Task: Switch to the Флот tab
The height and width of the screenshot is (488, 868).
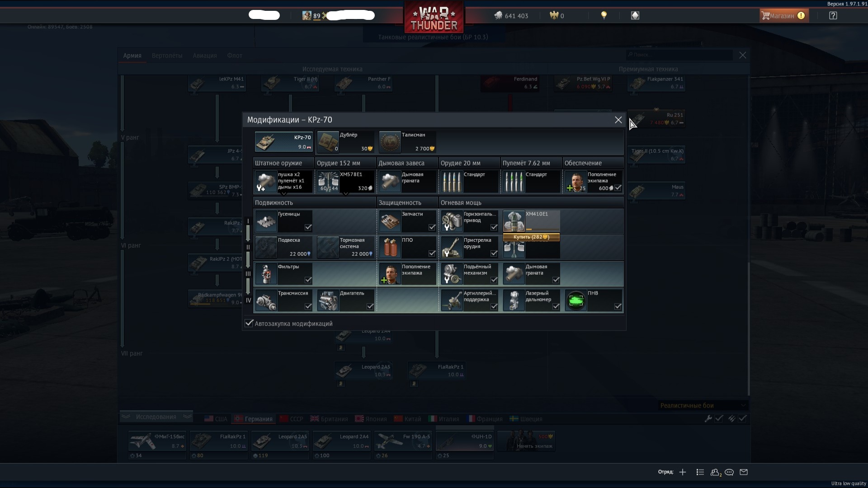Action: [235, 56]
